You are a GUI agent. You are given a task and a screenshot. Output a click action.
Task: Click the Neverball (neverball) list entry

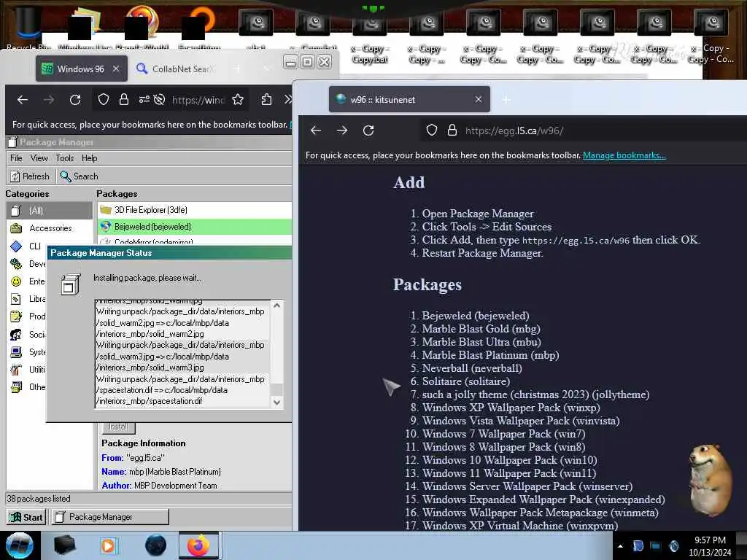(x=472, y=368)
